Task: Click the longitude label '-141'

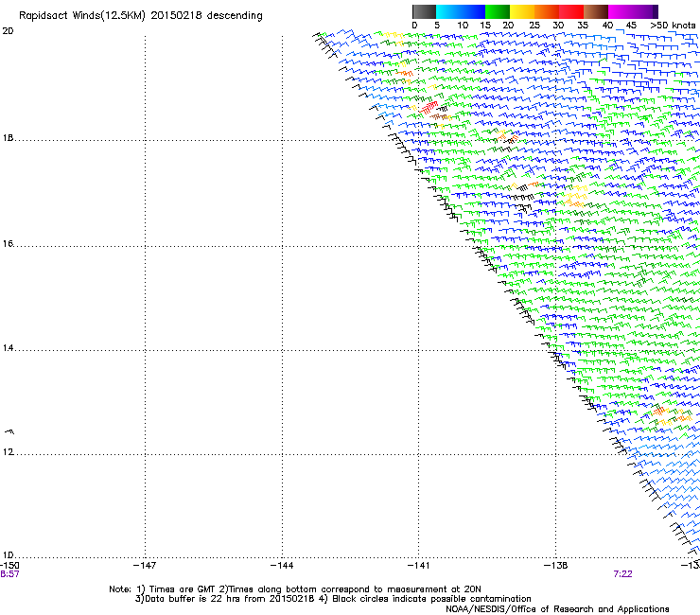Action: 419,566
